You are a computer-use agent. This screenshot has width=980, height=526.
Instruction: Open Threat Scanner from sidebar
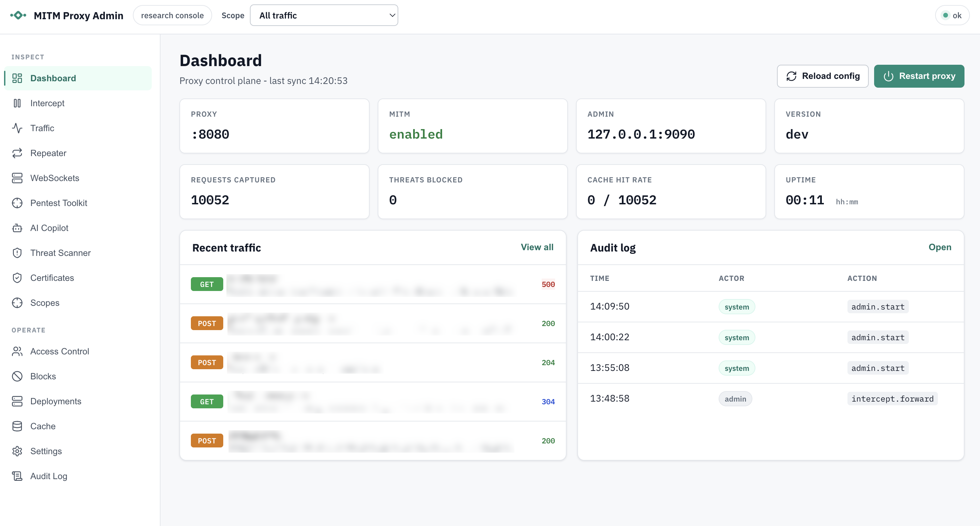(x=78, y=253)
